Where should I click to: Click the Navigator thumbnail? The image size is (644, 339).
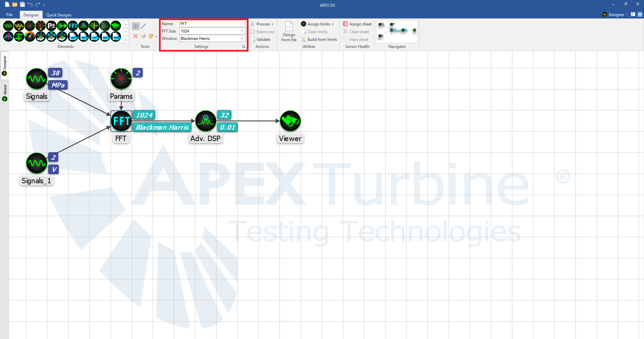click(x=397, y=31)
